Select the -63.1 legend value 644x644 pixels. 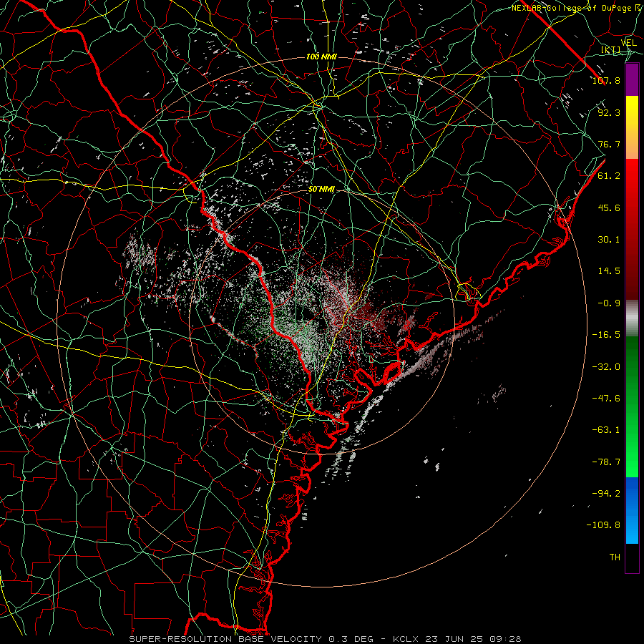606,430
